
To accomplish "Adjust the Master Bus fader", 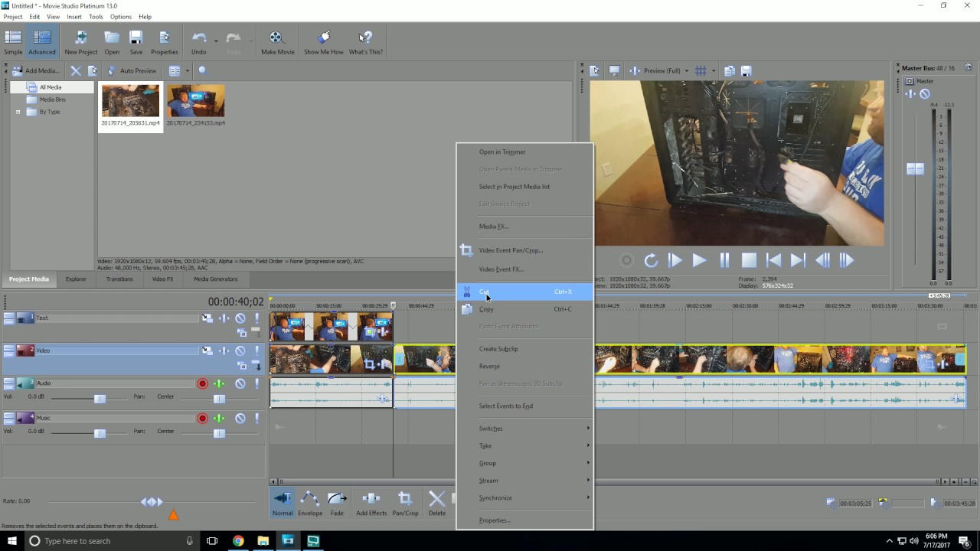I will [x=915, y=168].
